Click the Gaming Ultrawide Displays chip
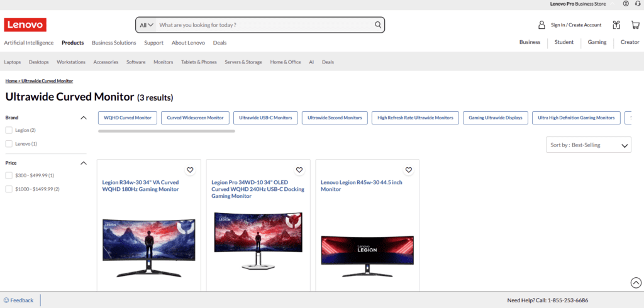Viewport: 644px width, 308px height. pyautogui.click(x=496, y=118)
